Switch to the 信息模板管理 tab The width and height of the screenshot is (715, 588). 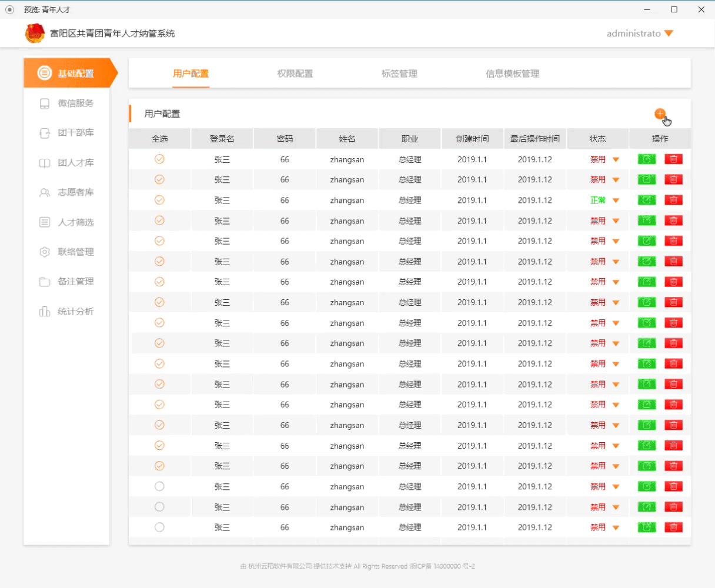[512, 73]
